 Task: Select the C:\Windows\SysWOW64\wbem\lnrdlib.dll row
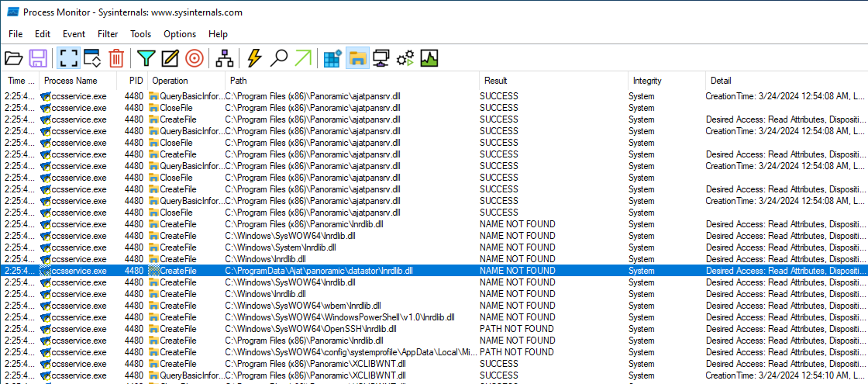coord(434,306)
